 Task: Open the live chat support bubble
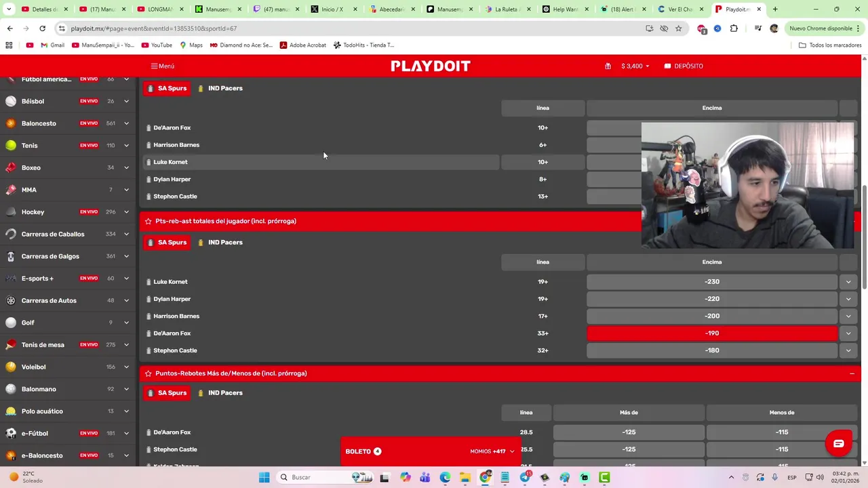[838, 444]
